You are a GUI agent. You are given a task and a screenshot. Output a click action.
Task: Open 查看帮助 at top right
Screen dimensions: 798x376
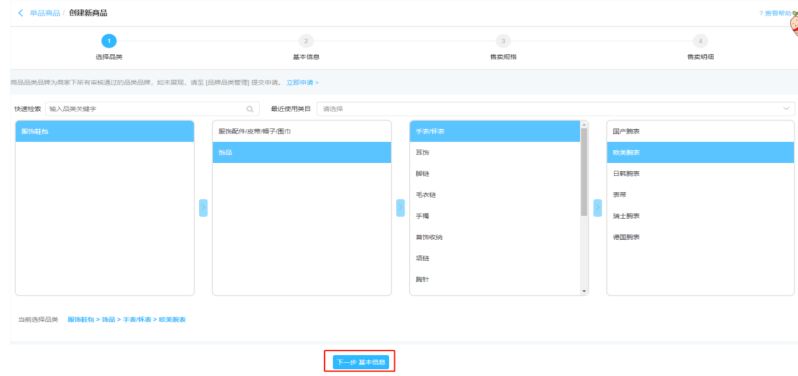pyautogui.click(x=775, y=13)
